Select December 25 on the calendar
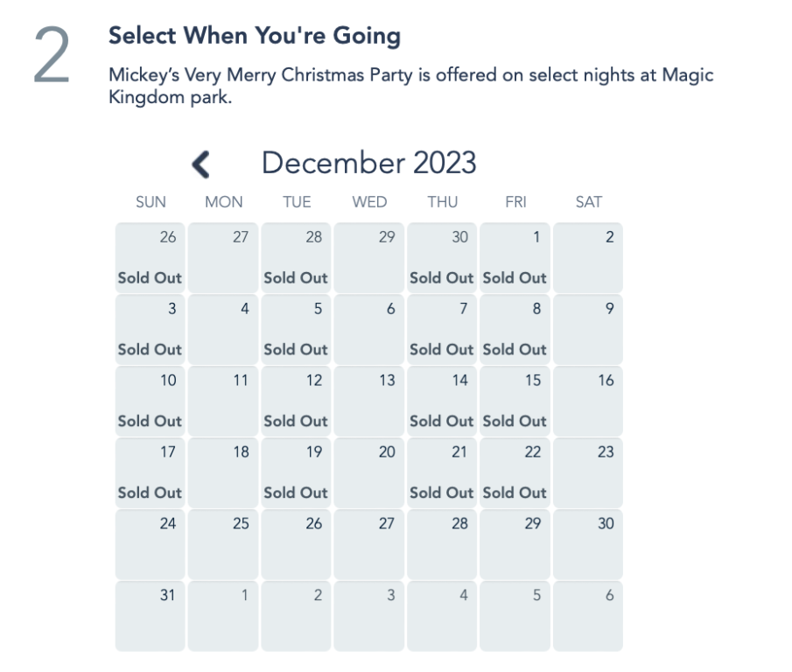 coord(223,544)
